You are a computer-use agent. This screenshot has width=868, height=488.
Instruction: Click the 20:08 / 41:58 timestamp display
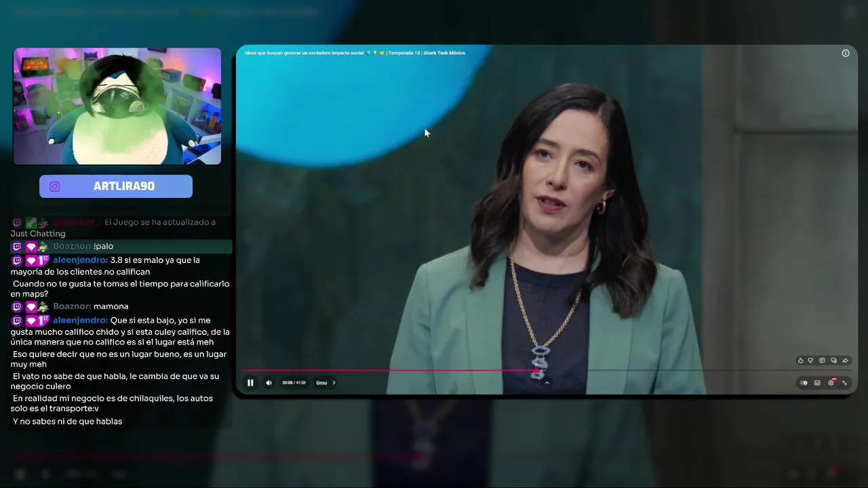tap(294, 383)
